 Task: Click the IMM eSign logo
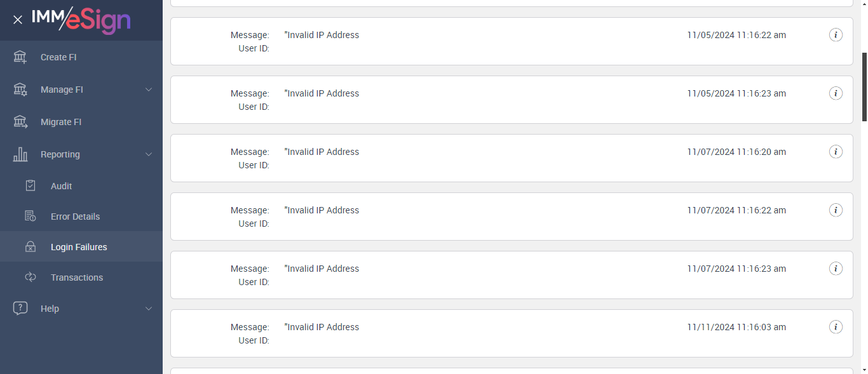click(81, 20)
